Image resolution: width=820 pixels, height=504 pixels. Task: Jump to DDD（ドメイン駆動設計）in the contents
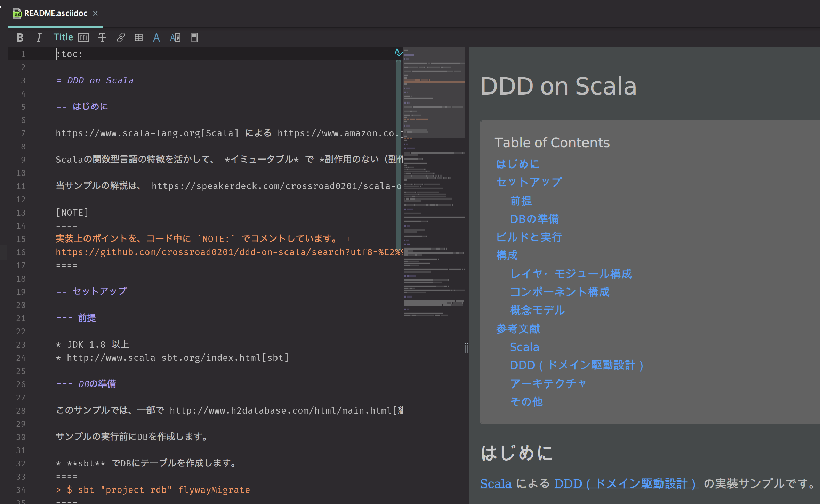tap(577, 365)
